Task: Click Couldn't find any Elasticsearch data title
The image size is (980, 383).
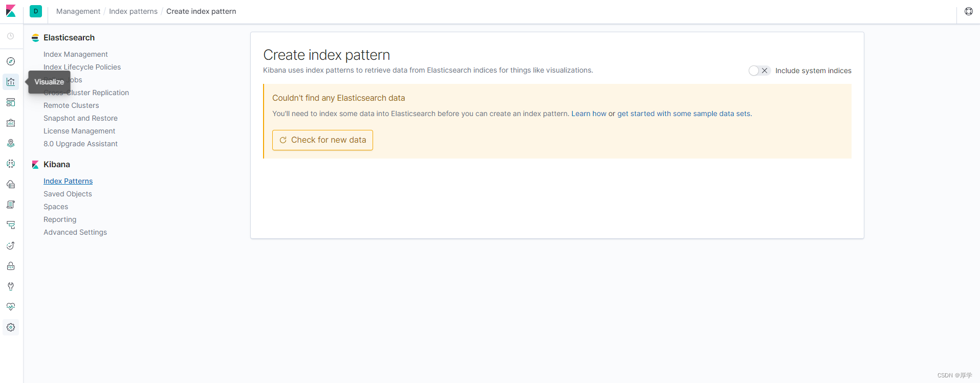Action: pos(338,98)
